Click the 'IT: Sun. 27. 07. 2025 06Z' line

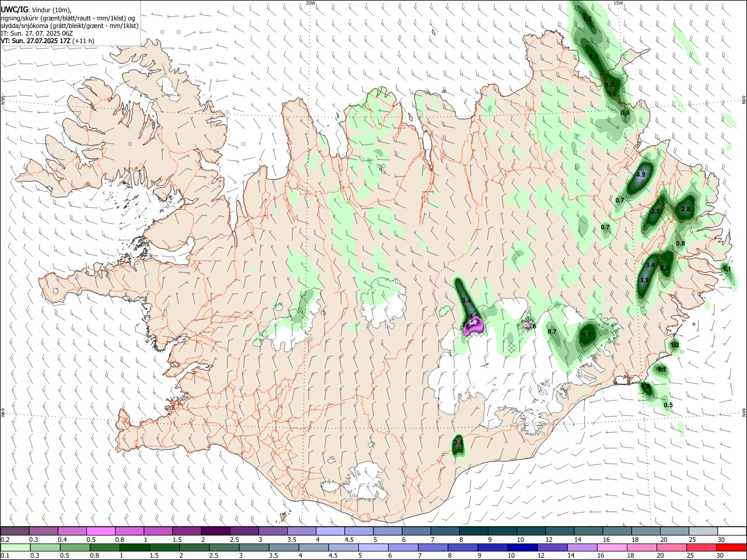pyautogui.click(x=36, y=33)
